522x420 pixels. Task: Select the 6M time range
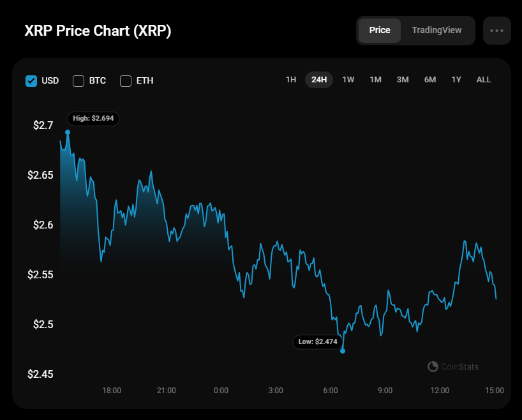click(x=430, y=80)
